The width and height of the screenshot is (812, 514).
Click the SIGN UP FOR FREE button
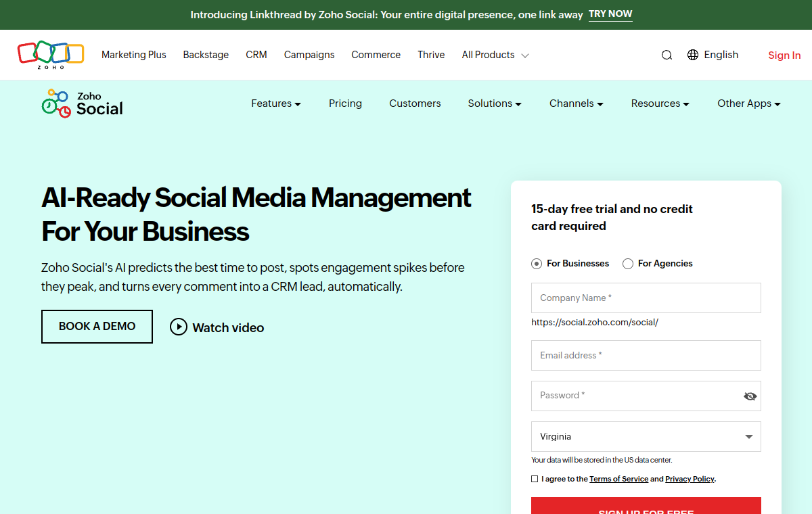tap(646, 506)
